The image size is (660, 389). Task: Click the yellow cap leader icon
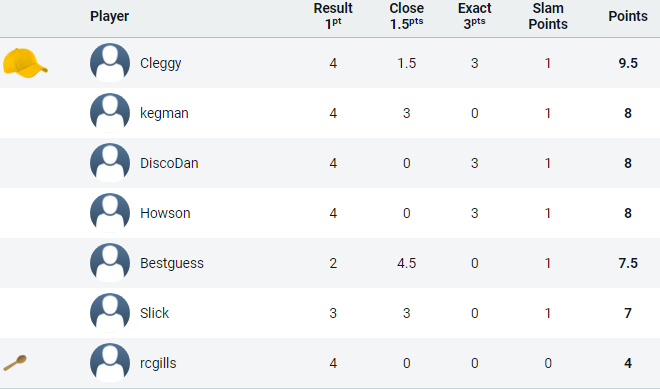tap(25, 63)
